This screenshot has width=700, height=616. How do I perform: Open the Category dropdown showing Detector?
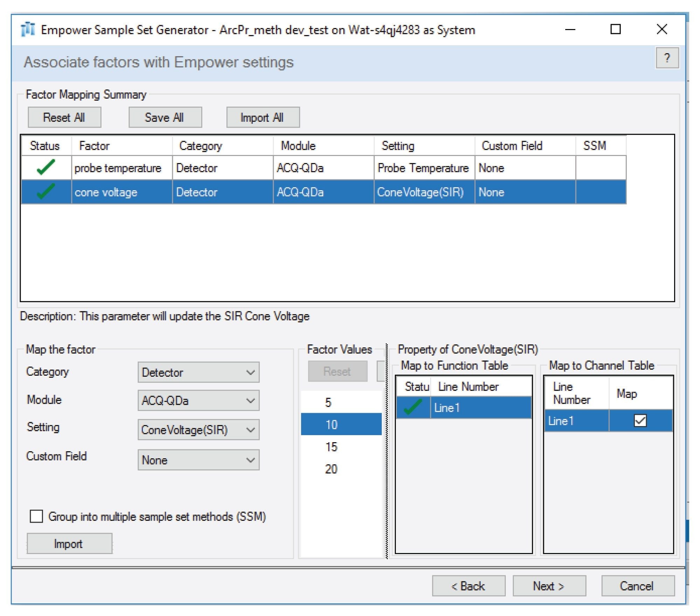coord(198,372)
